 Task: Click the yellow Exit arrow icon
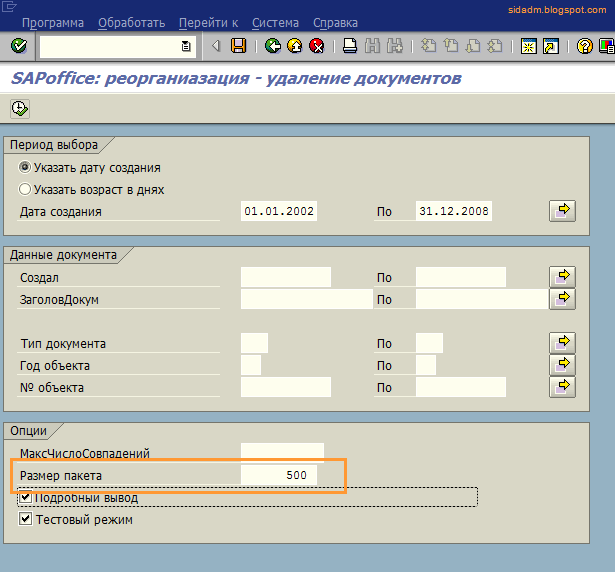tap(295, 46)
